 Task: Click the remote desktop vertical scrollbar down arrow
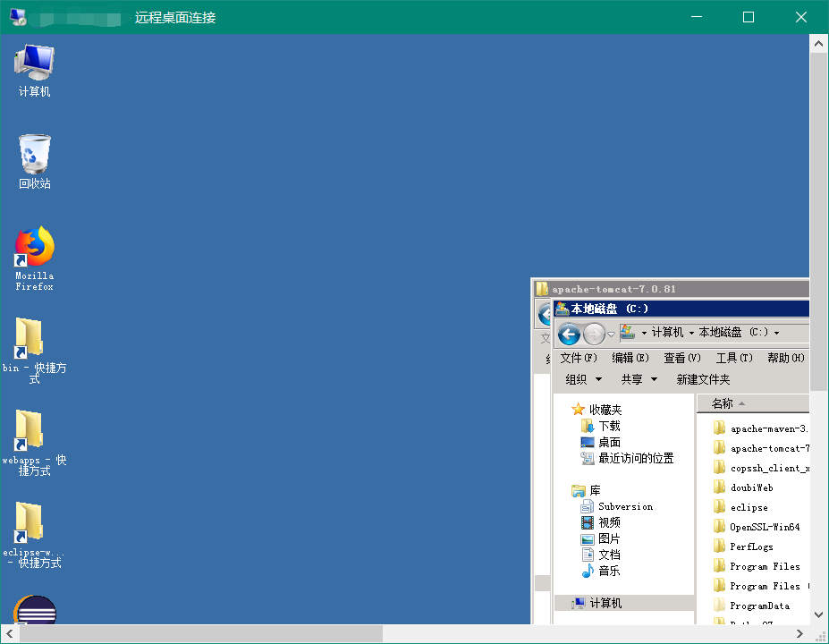point(818,615)
